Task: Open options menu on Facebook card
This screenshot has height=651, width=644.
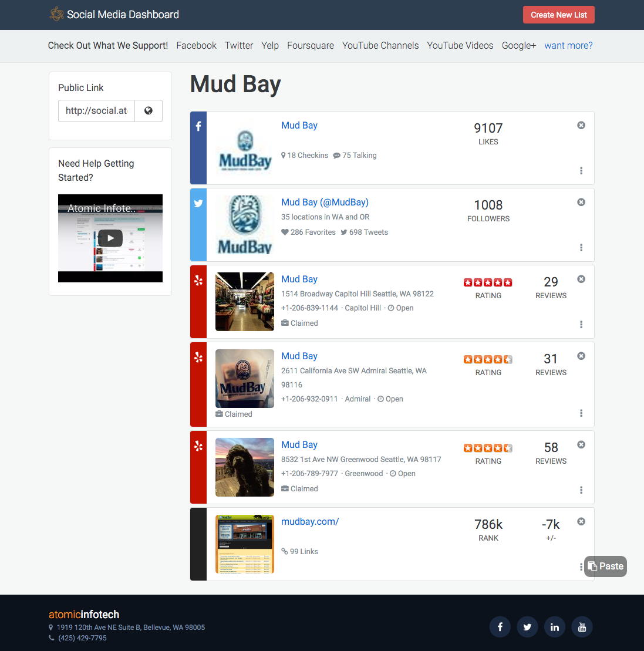Action: point(581,171)
